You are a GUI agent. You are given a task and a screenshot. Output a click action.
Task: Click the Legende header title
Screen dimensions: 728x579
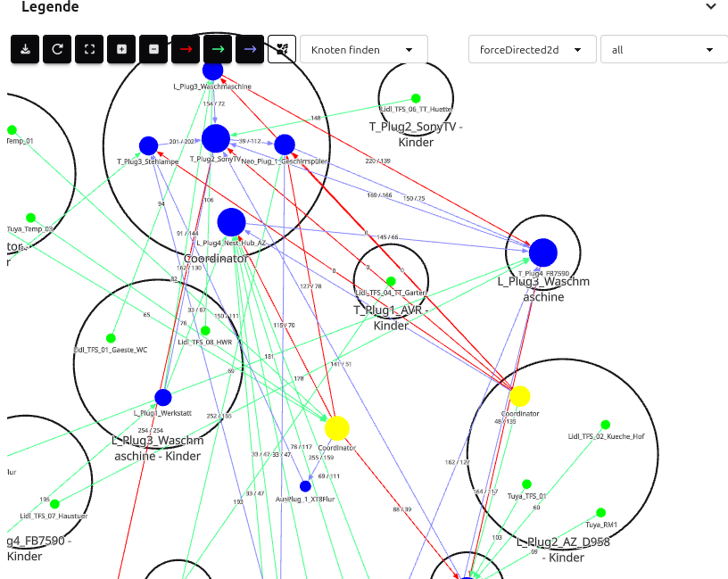pos(50,7)
